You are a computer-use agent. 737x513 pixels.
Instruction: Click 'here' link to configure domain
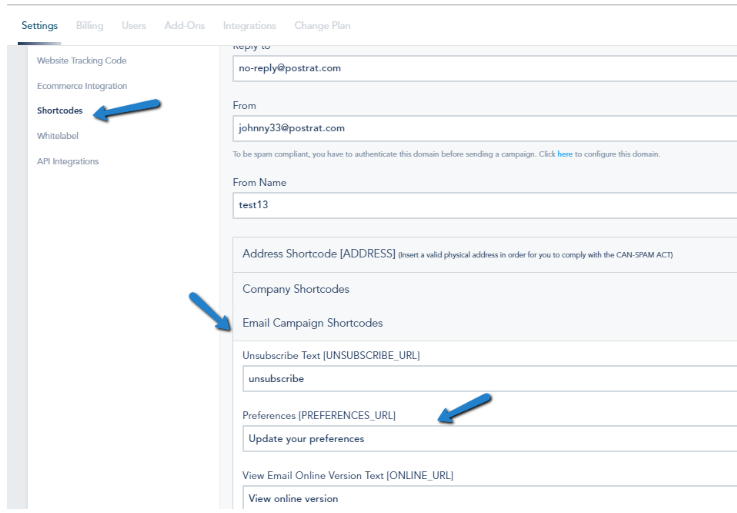pyautogui.click(x=565, y=154)
